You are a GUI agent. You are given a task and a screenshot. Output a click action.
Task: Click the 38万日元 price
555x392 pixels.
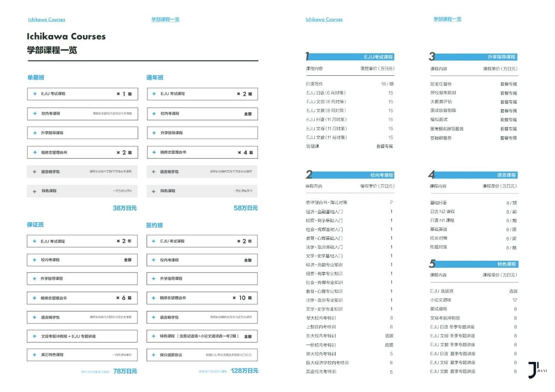pos(125,208)
